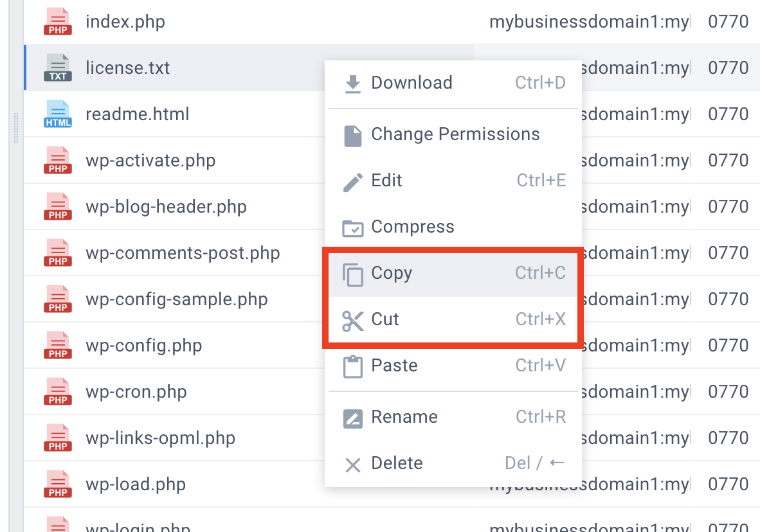Click the Copy duplicate-pages icon

(352, 274)
